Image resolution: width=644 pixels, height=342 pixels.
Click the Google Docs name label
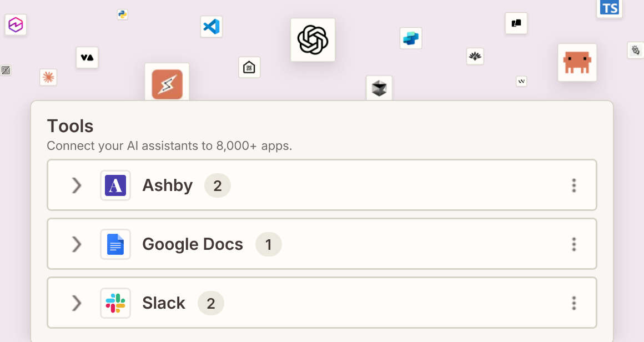pyautogui.click(x=193, y=244)
